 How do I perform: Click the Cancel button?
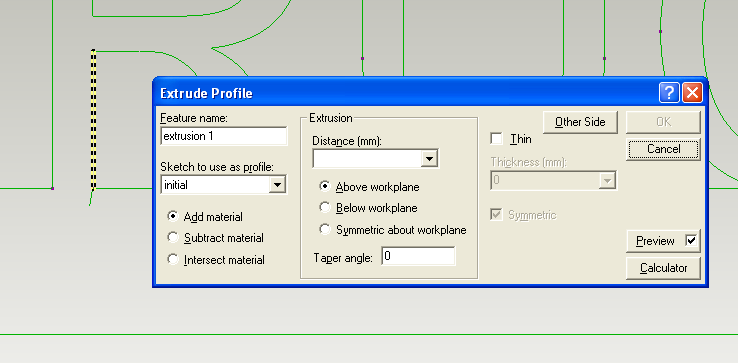663,149
